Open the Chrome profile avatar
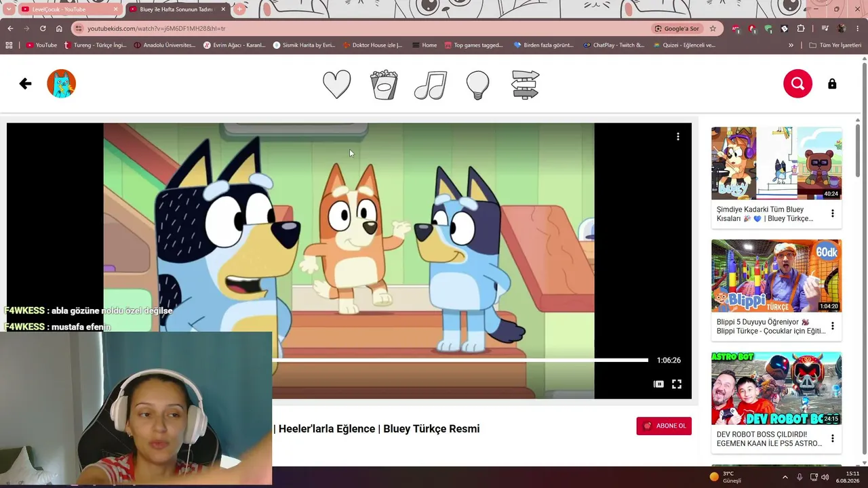Screen dimensions: 868x488 841,28
